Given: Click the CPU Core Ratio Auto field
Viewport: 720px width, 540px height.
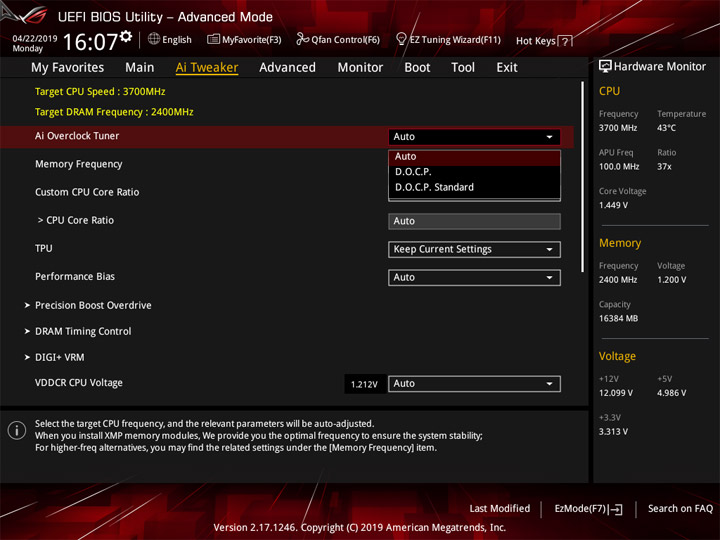Looking at the screenshot, I should [x=474, y=221].
